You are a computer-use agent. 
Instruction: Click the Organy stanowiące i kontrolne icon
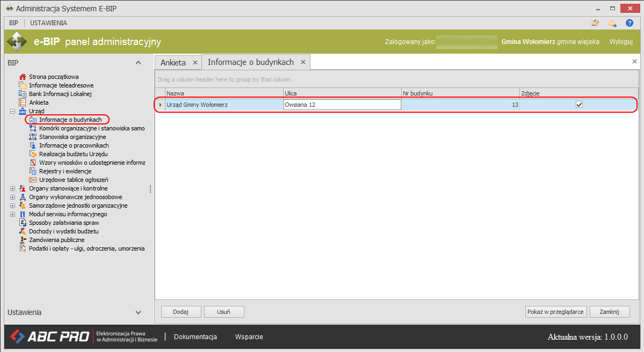click(x=23, y=189)
